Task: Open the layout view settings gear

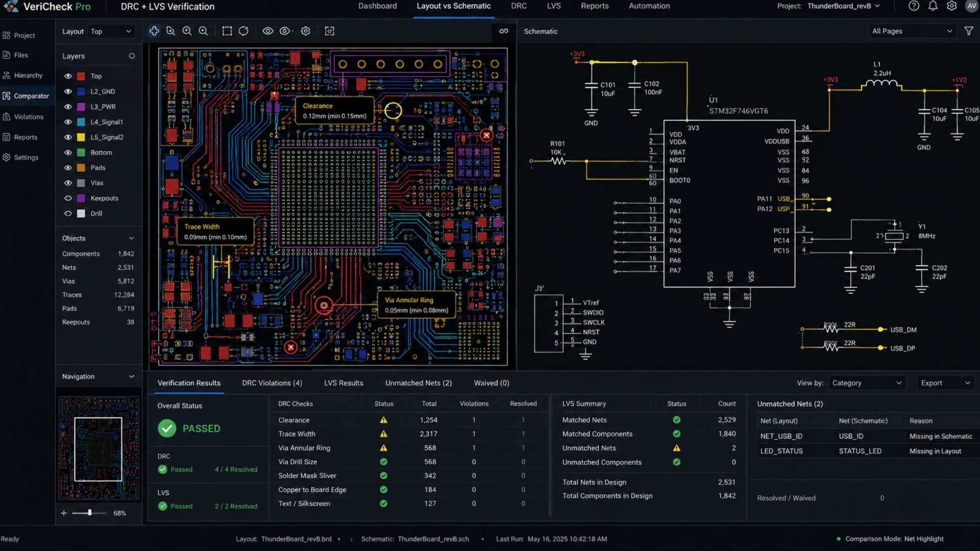Action: [305, 31]
